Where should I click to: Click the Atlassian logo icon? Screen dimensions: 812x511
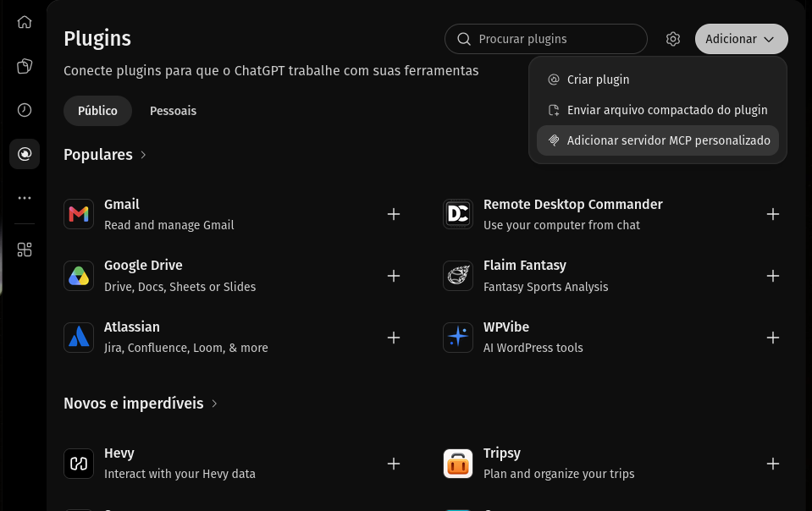[x=79, y=338]
